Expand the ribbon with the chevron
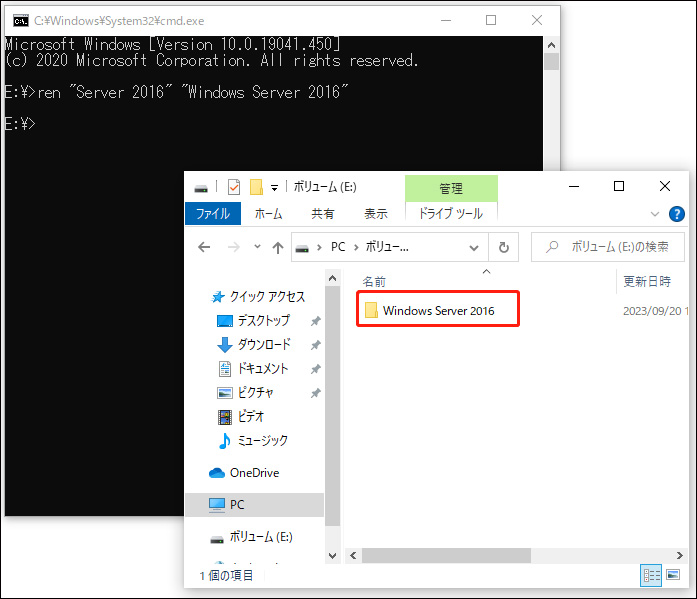This screenshot has width=697, height=599. 655,214
